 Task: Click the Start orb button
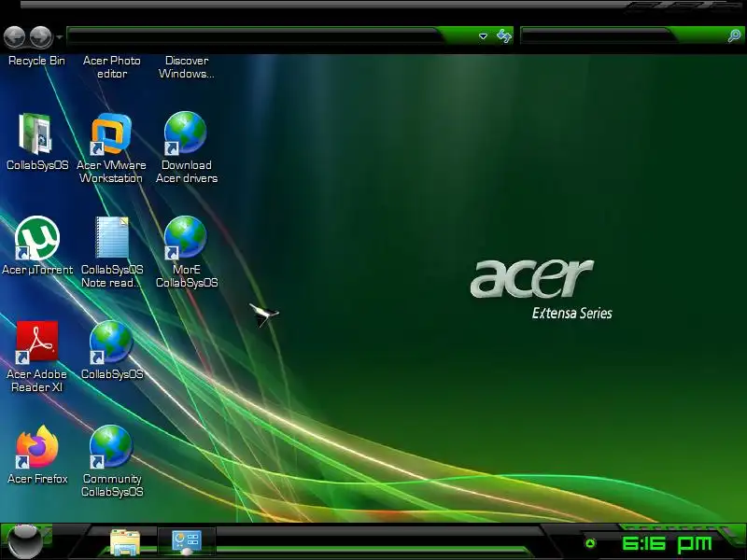(x=25, y=542)
